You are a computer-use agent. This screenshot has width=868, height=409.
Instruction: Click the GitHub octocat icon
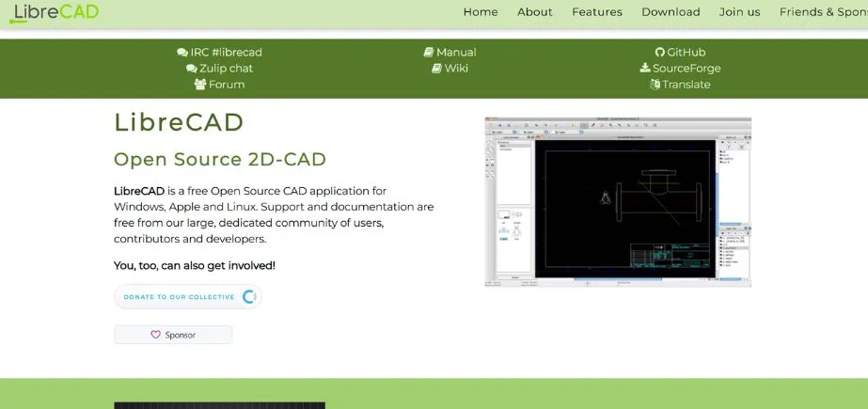pos(659,53)
